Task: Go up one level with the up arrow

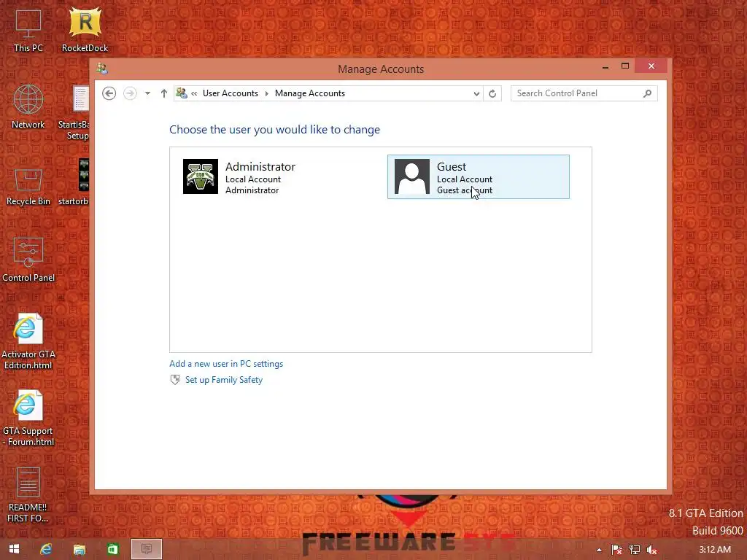Action: click(164, 93)
